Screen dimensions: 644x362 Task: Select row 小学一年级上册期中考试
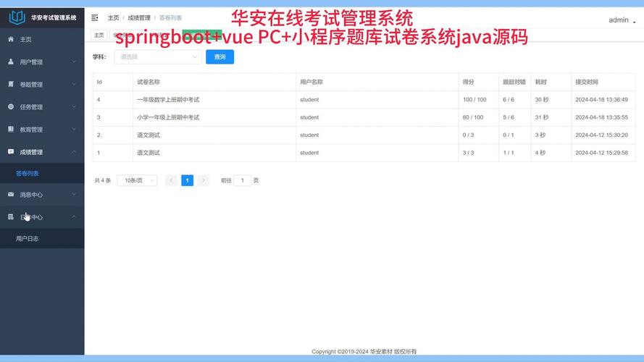tap(364, 117)
